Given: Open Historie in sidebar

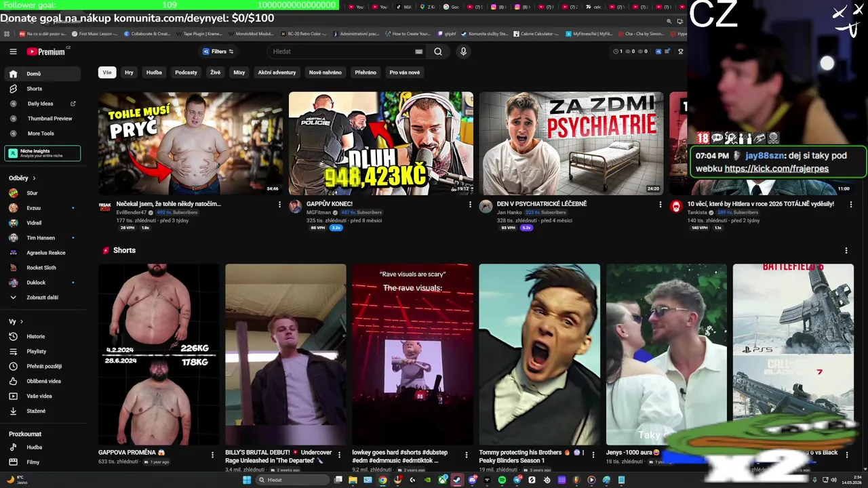Looking at the screenshot, I should click(x=42, y=337).
